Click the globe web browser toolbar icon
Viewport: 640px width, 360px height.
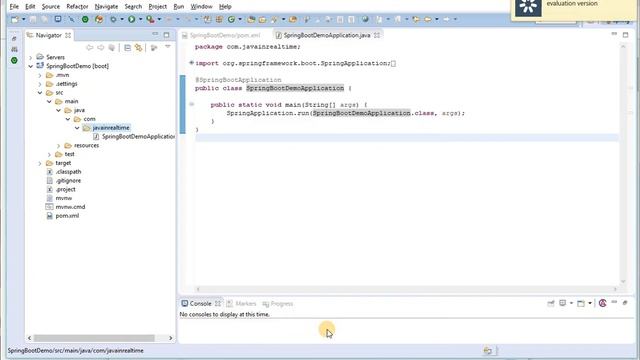coord(365,19)
